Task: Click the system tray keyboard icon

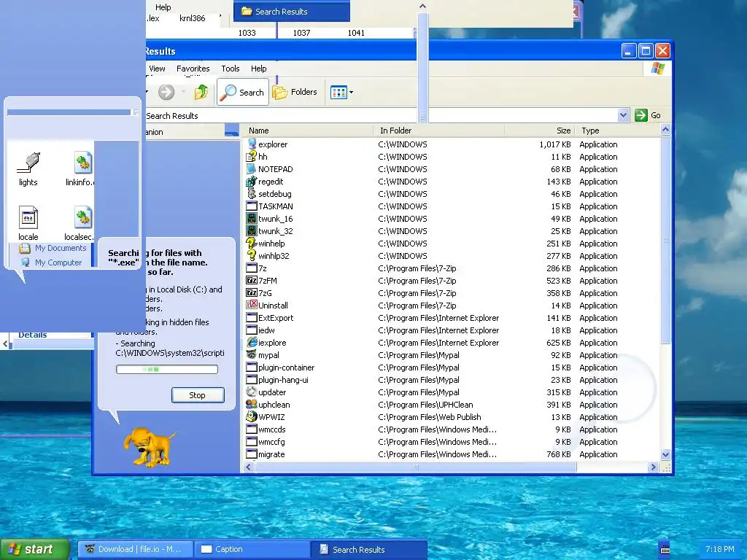Action: (665, 550)
